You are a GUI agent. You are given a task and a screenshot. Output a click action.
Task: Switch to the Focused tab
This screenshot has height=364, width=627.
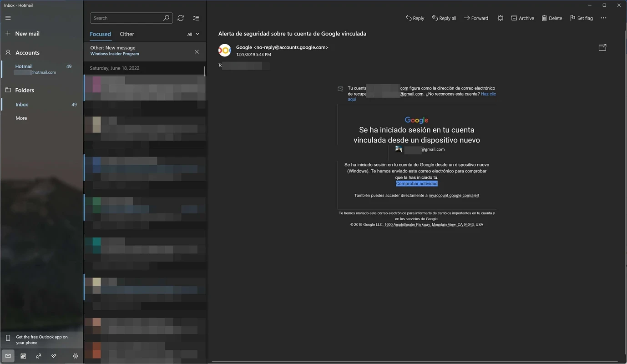tap(100, 34)
